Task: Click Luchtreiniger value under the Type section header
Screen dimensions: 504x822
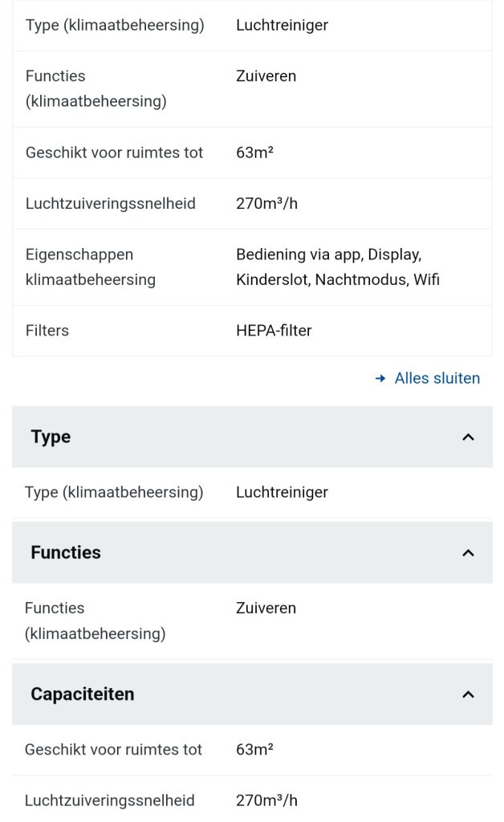Action: pos(282,492)
